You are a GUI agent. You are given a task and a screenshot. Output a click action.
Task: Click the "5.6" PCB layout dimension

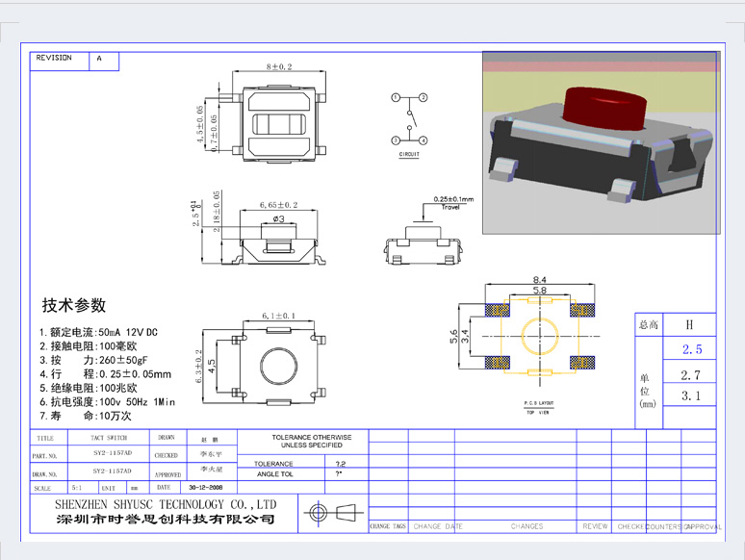[x=453, y=336]
